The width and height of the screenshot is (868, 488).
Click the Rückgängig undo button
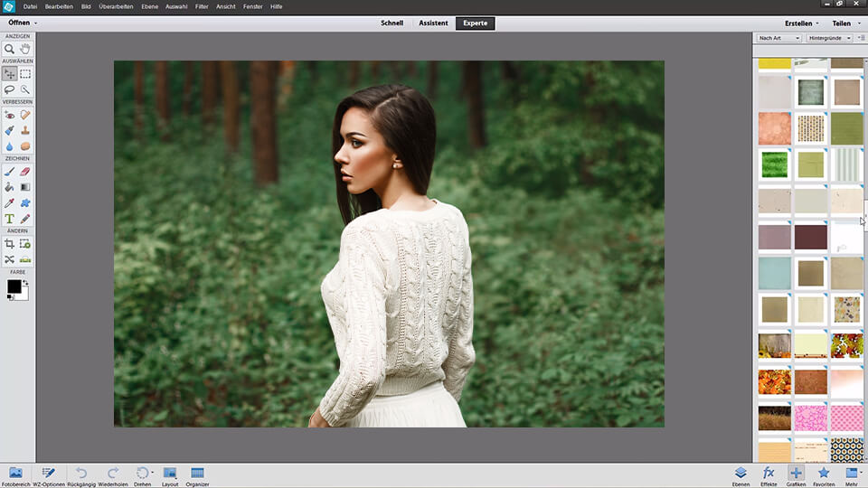[x=81, y=476]
